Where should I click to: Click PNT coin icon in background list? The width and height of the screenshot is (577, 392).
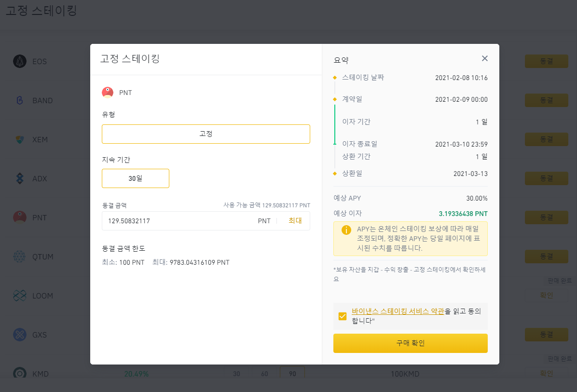(19, 217)
